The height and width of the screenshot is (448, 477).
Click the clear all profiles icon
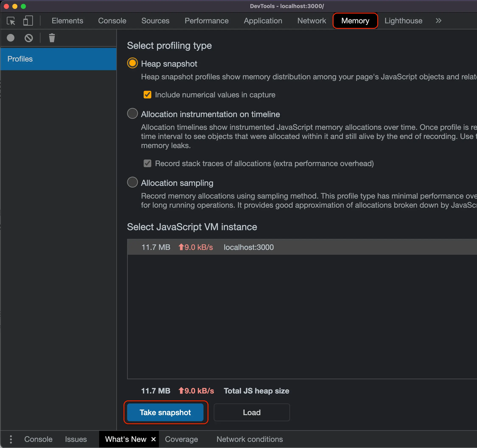coord(29,38)
